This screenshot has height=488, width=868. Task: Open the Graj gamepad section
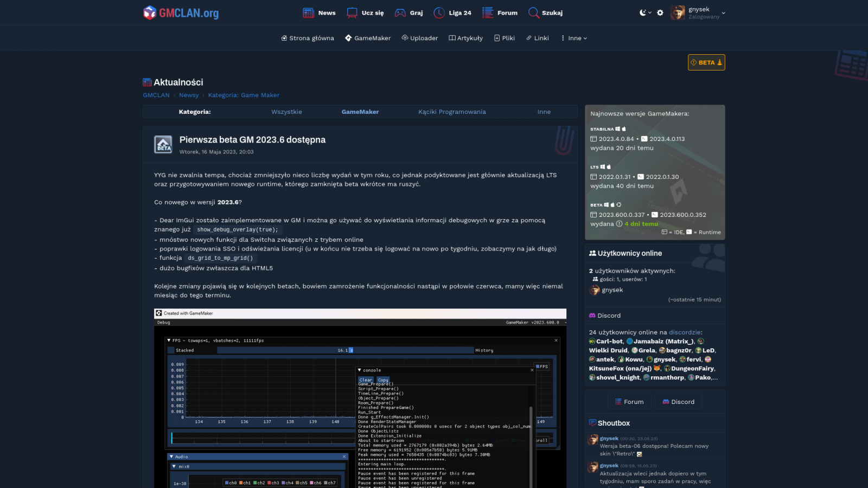point(409,12)
